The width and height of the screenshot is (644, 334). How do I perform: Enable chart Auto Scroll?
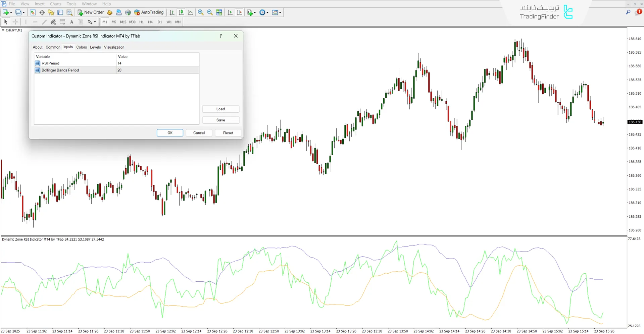click(x=230, y=12)
